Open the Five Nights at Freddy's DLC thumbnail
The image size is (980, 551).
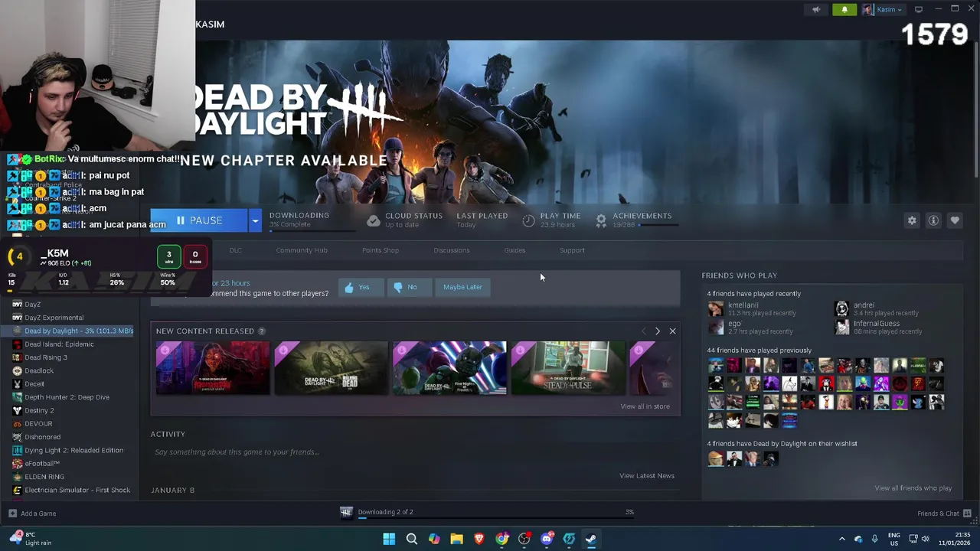point(449,368)
